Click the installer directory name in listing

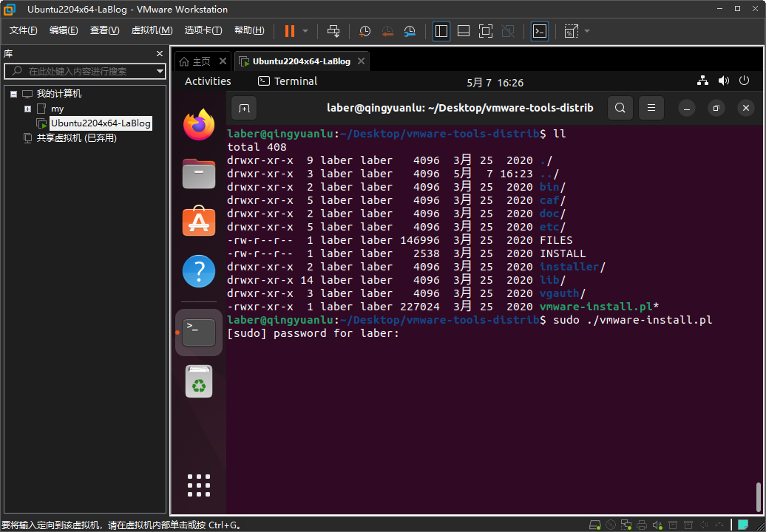coord(569,267)
